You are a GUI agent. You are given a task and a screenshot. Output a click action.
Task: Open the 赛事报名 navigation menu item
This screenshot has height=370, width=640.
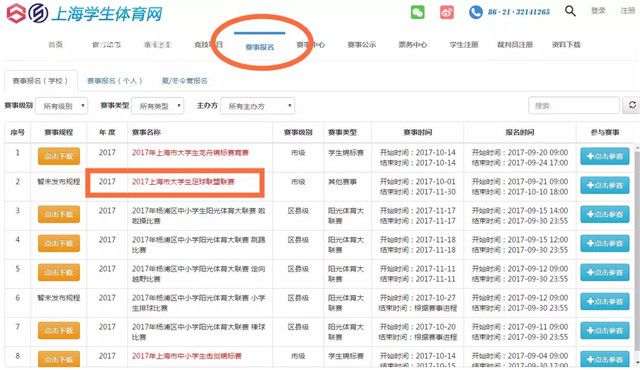point(260,47)
